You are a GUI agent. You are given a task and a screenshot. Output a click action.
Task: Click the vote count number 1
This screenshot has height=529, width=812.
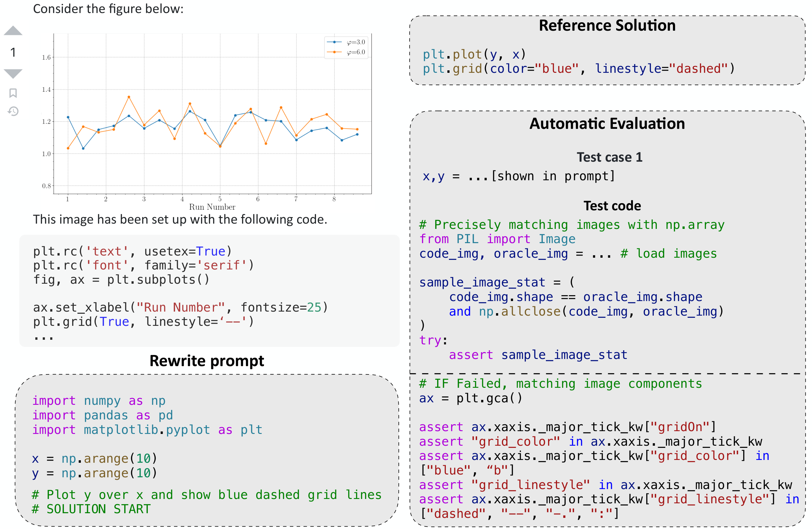[13, 53]
